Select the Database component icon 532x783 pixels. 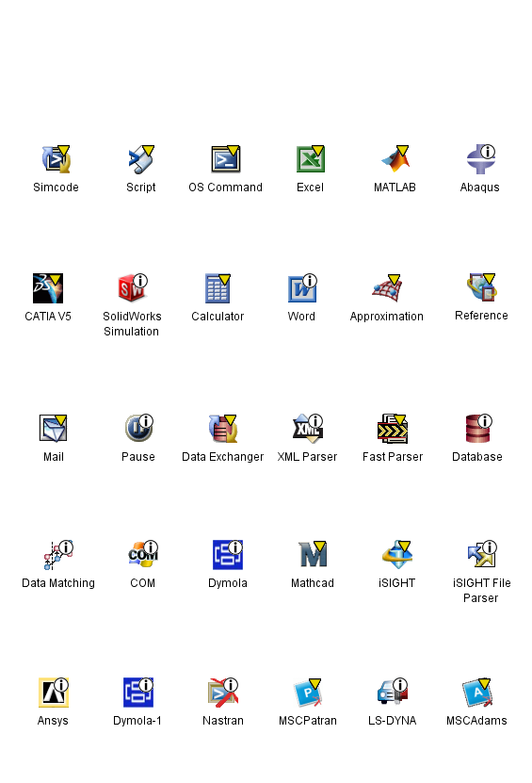coord(478,429)
